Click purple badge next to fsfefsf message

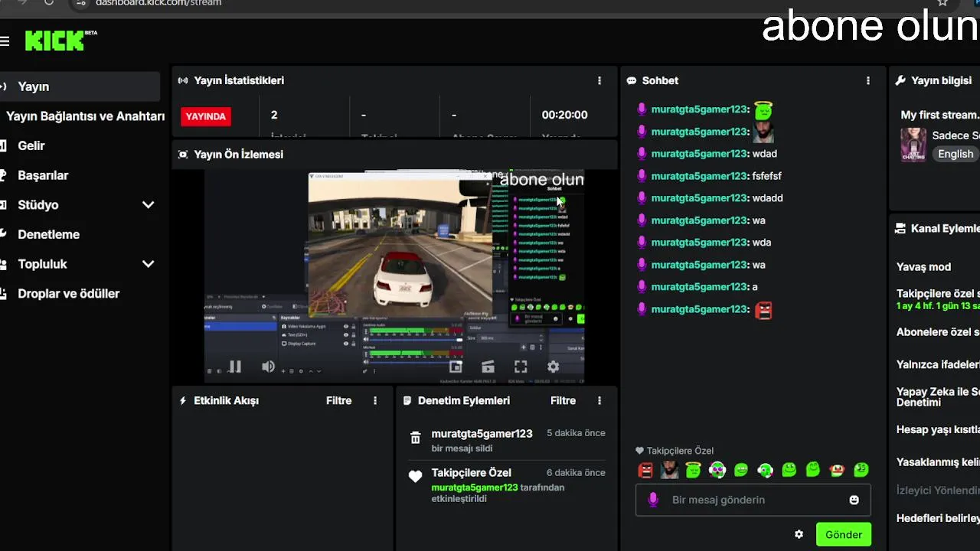[642, 176]
